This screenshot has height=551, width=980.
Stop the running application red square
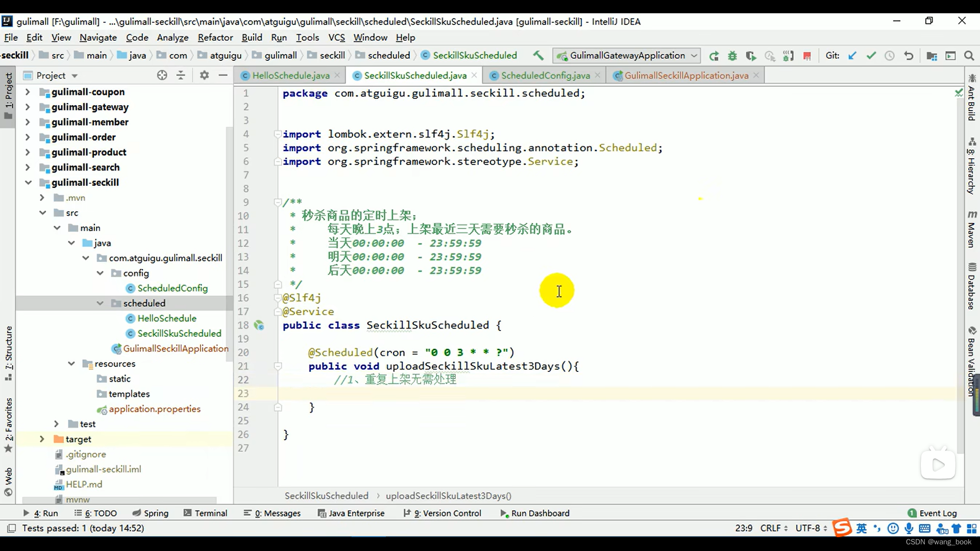tap(807, 56)
